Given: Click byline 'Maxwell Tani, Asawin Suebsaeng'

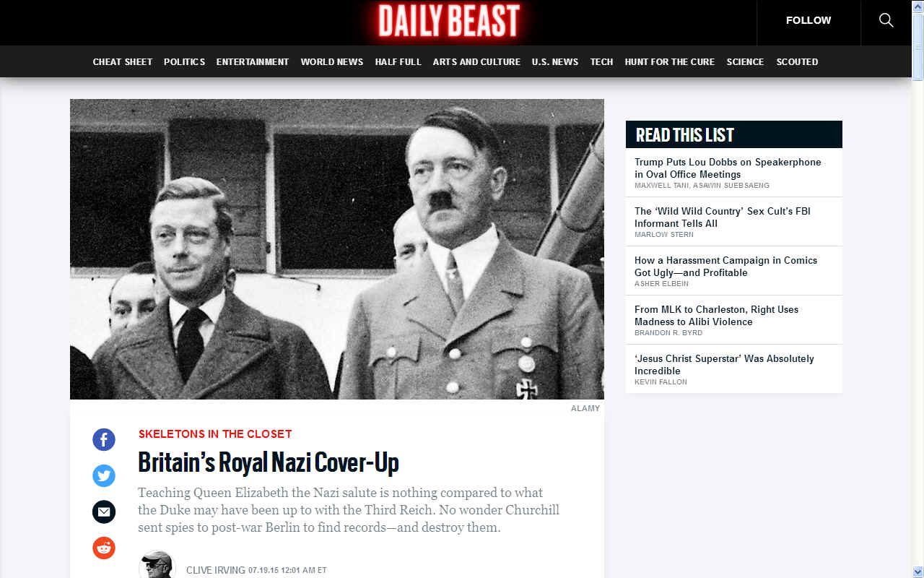Looking at the screenshot, I should 702,186.
